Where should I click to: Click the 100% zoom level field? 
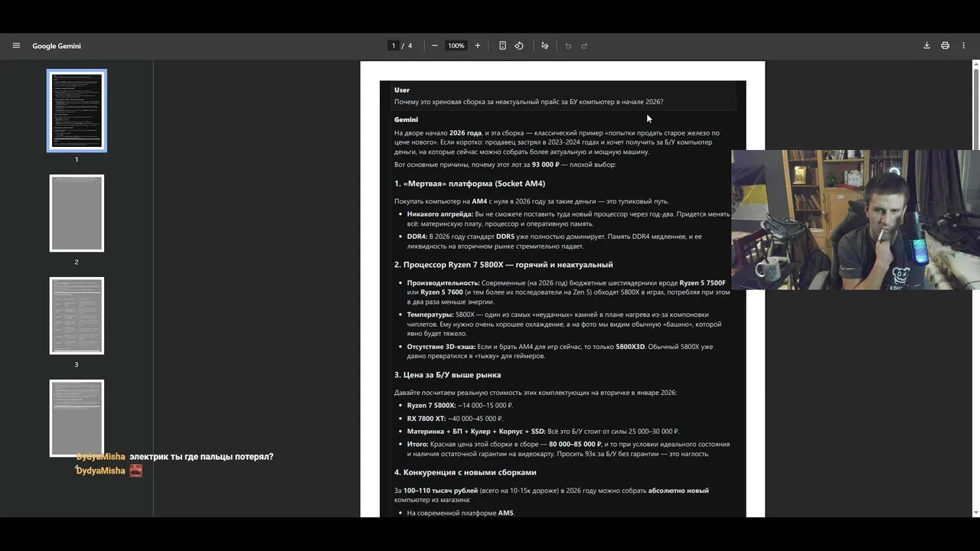(456, 46)
